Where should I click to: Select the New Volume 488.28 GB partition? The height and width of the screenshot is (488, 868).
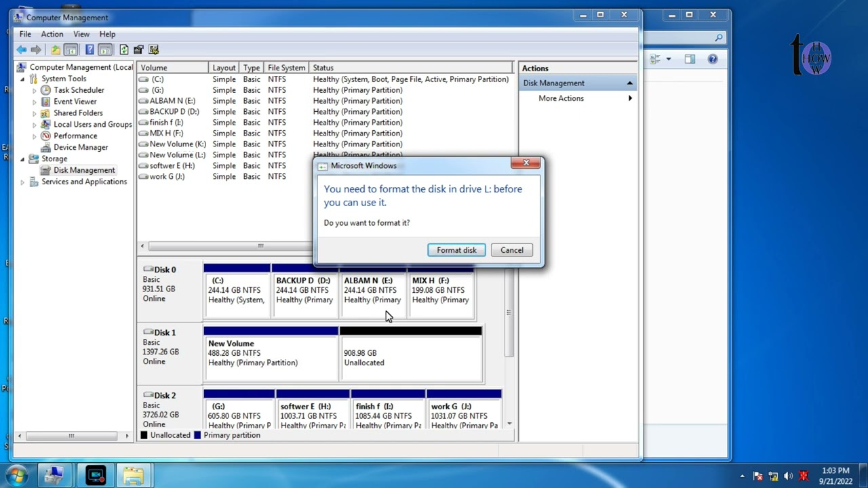(x=271, y=354)
